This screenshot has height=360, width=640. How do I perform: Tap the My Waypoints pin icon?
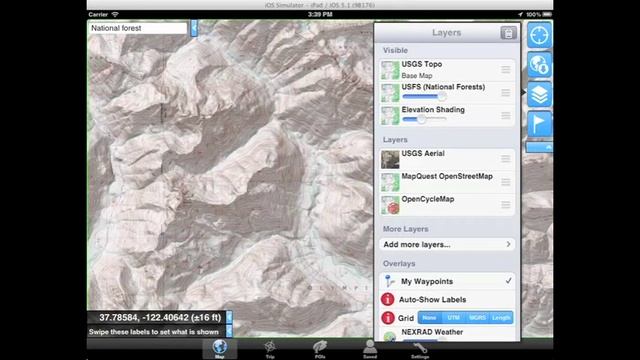(389, 281)
